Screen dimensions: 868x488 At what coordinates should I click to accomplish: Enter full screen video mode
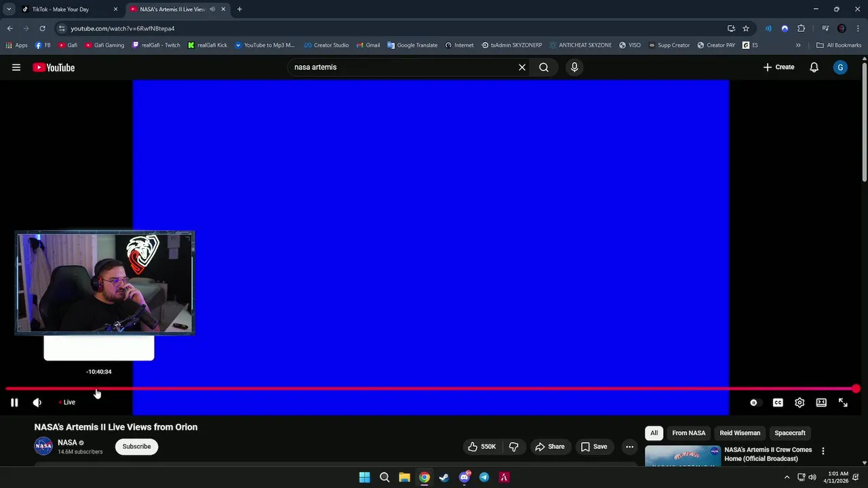843,403
